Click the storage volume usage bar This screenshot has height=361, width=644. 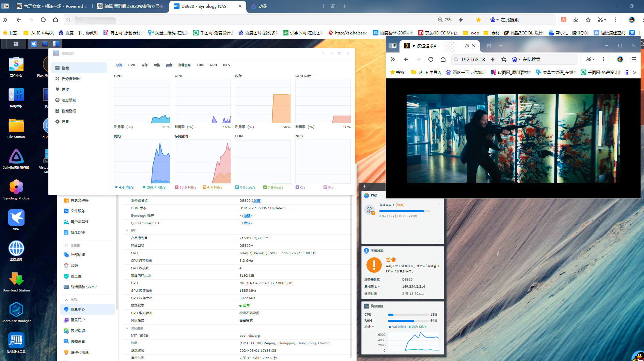(x=405, y=211)
